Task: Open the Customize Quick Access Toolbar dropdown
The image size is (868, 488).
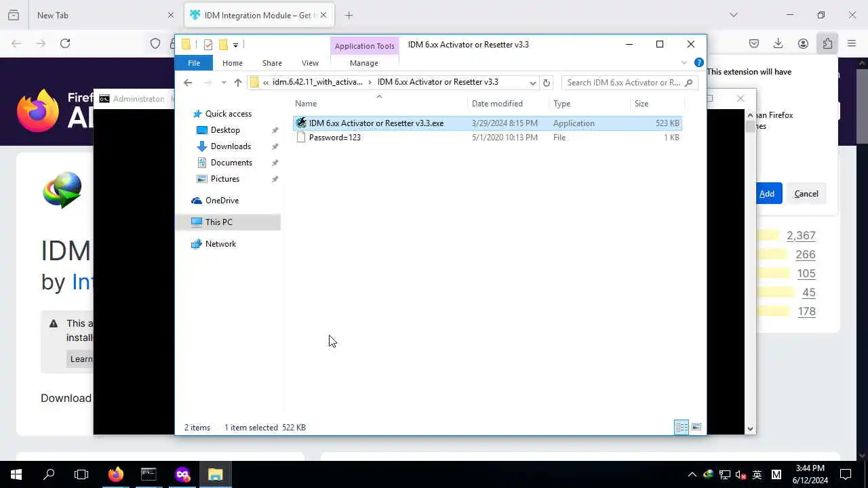Action: (235, 45)
